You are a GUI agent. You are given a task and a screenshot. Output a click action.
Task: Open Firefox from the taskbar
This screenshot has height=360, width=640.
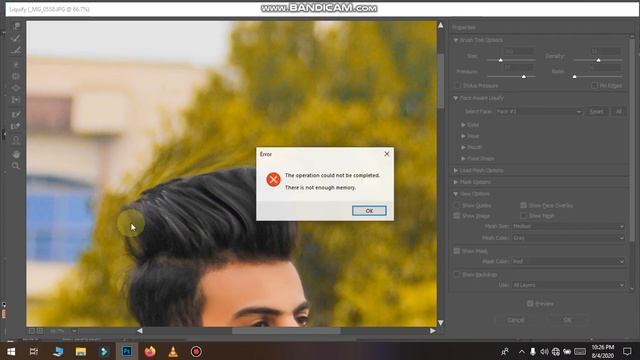coord(150,351)
